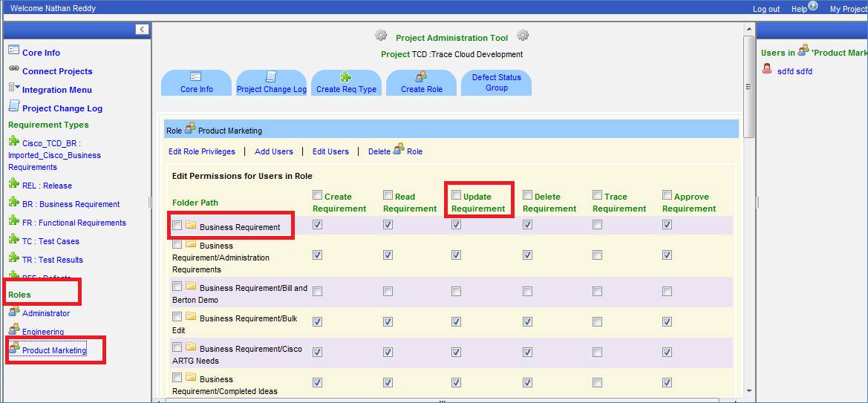Open the sdfd sdfd user link
The height and width of the screenshot is (403, 868).
(795, 71)
